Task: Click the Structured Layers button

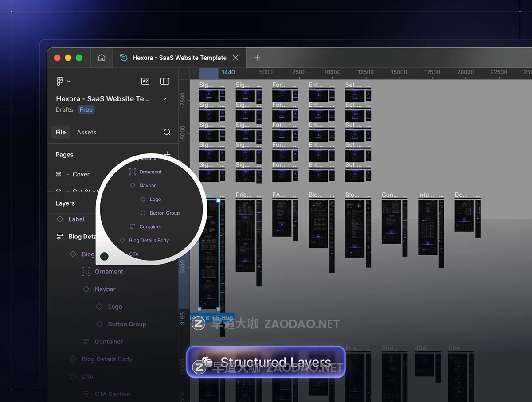Action: (x=266, y=362)
